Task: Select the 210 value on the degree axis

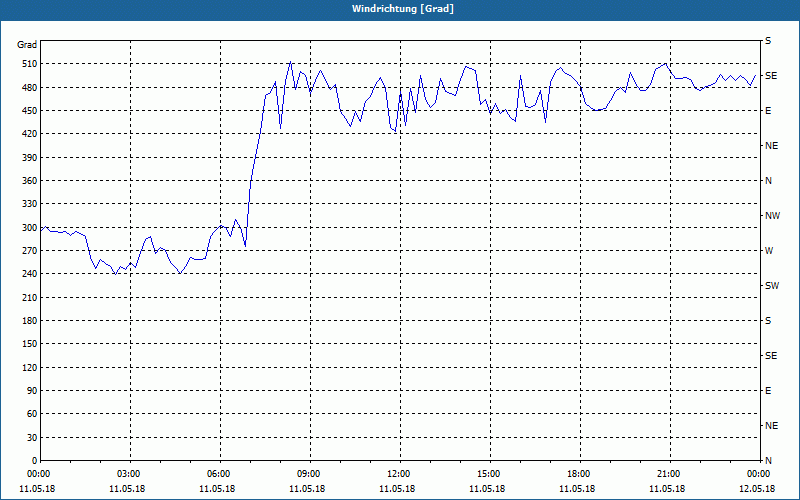Action: pyautogui.click(x=30, y=297)
